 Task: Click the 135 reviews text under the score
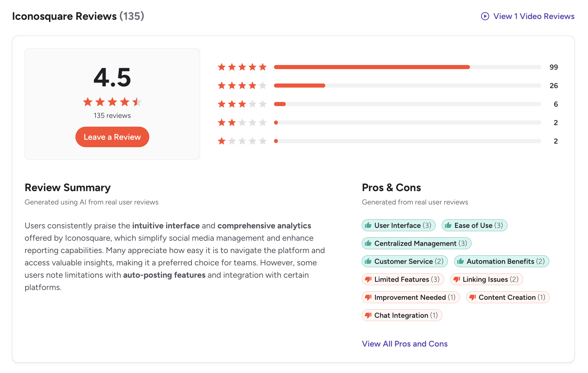112,115
